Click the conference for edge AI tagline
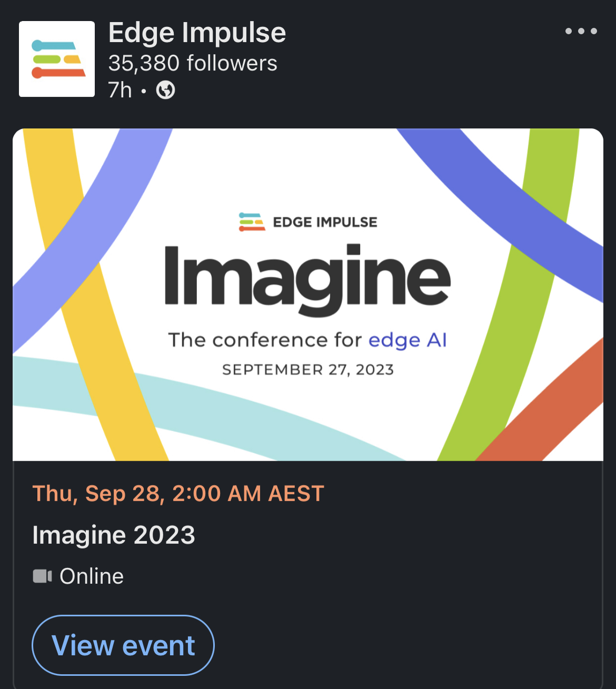The width and height of the screenshot is (616, 689). point(307,341)
